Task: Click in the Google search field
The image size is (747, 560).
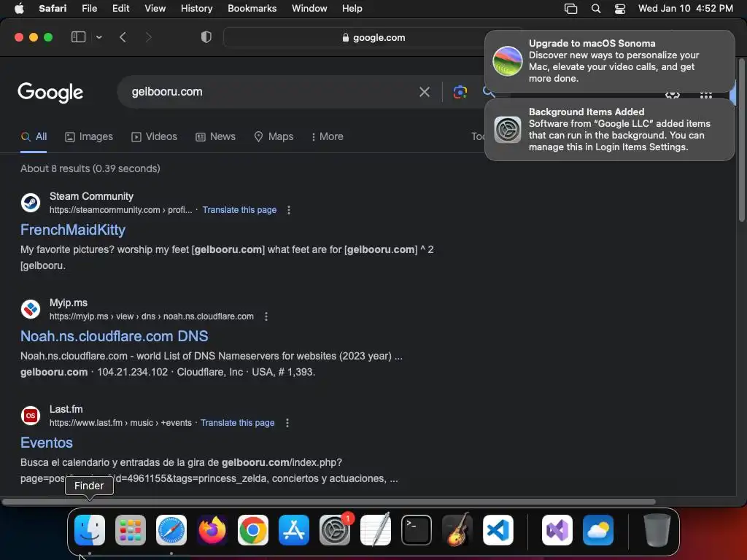Action: (x=271, y=92)
